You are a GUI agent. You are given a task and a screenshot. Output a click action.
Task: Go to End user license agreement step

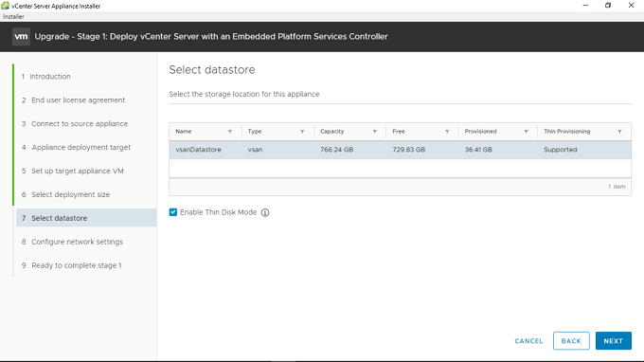click(x=73, y=100)
